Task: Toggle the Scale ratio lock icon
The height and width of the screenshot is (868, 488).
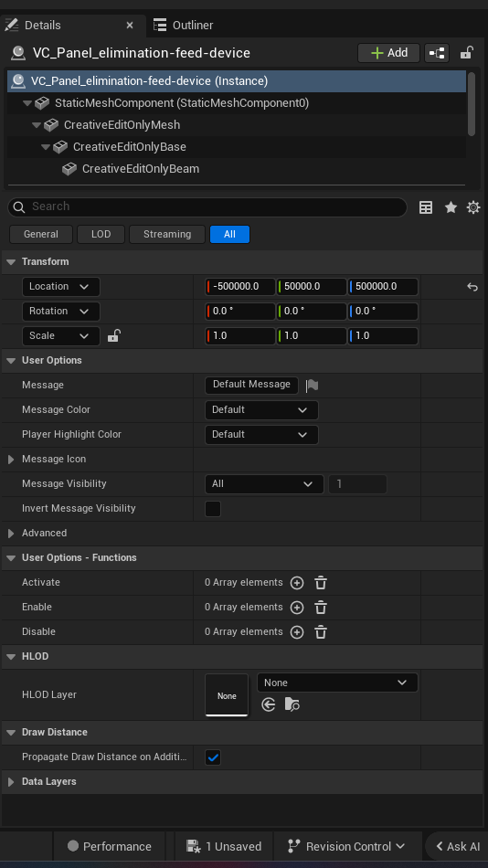Action: (113, 335)
